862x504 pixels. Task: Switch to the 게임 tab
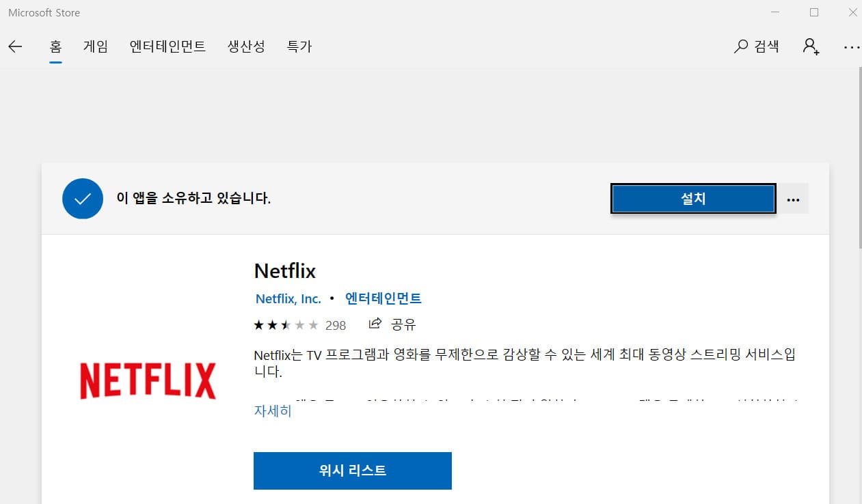pos(95,46)
